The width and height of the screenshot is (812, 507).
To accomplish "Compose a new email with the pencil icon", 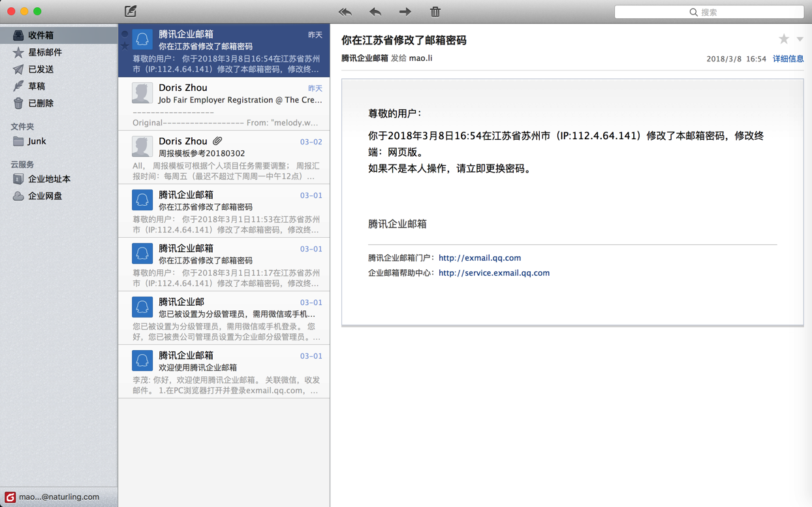I will (x=131, y=11).
